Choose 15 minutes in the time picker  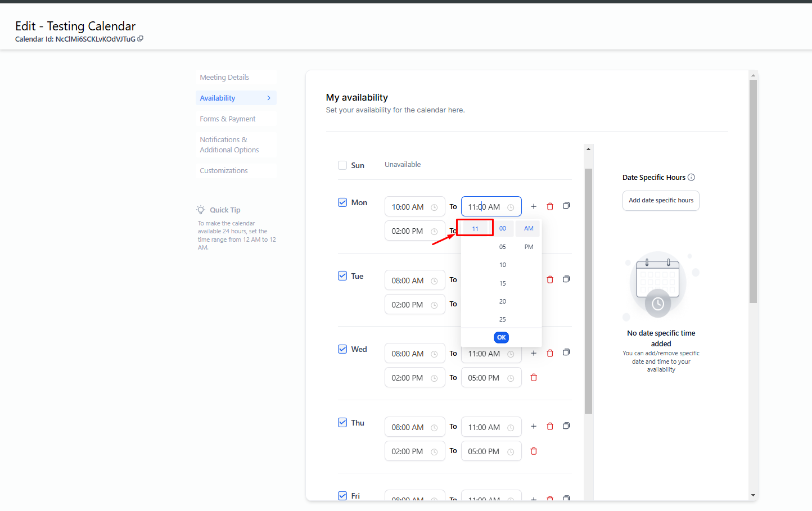coord(502,283)
